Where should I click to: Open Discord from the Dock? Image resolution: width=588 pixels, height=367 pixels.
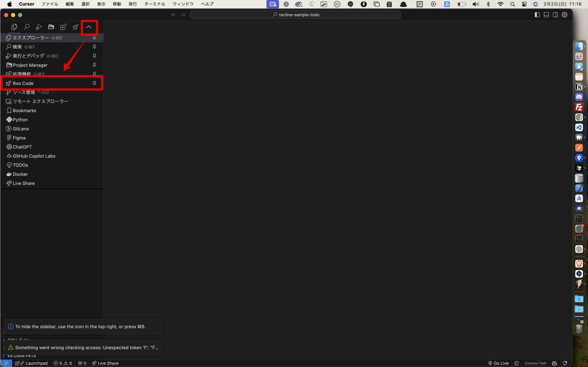(579, 97)
